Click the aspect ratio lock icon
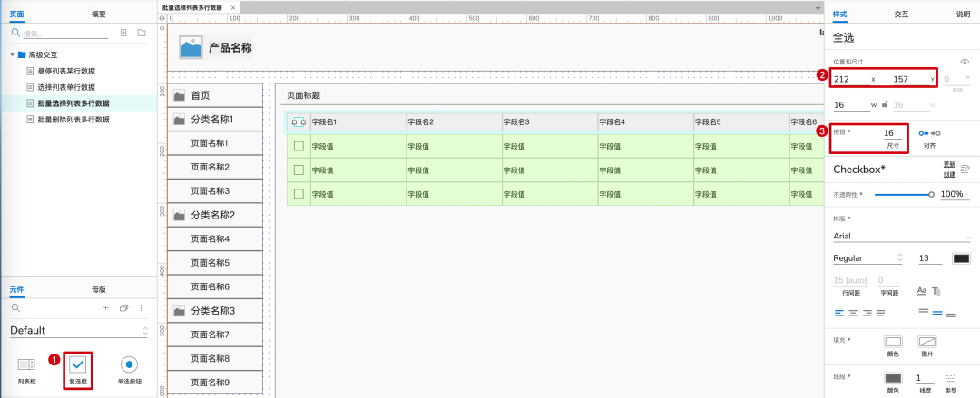The image size is (980, 398). click(x=885, y=105)
